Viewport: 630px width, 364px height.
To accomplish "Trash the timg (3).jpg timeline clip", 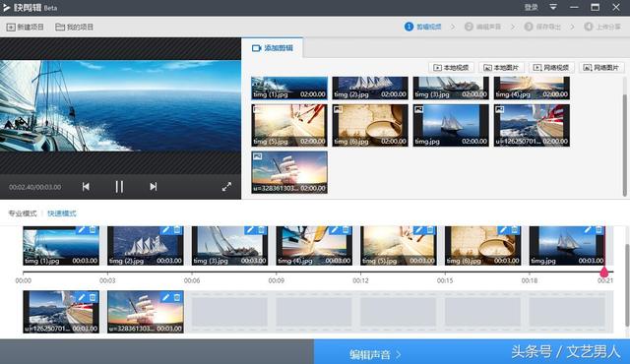I will (x=262, y=230).
